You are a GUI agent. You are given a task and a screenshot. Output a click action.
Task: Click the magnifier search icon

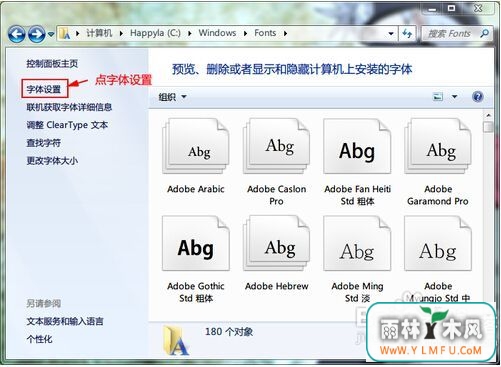[485, 33]
